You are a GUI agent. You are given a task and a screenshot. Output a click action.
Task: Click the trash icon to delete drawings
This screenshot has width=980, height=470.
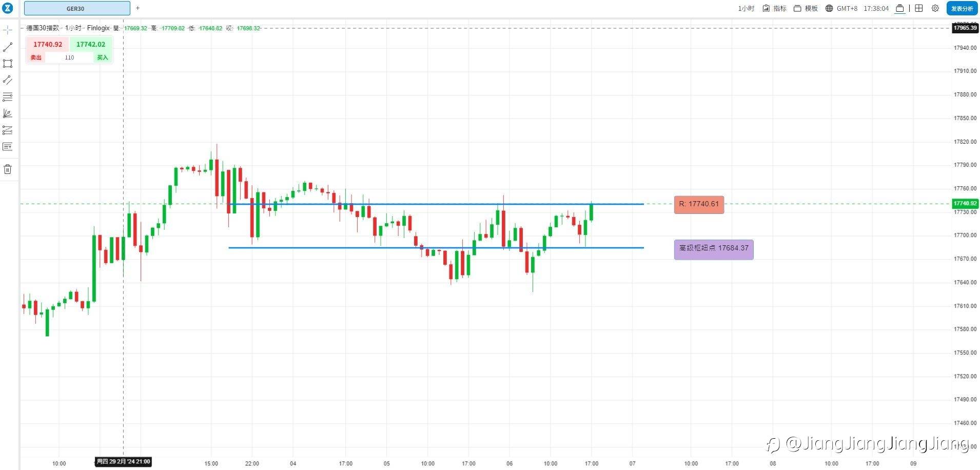(x=8, y=169)
